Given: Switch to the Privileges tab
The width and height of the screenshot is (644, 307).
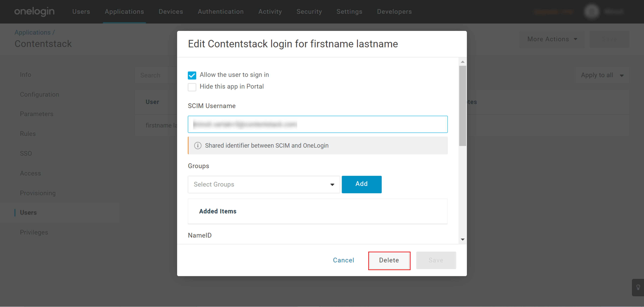Looking at the screenshot, I should tap(34, 232).
